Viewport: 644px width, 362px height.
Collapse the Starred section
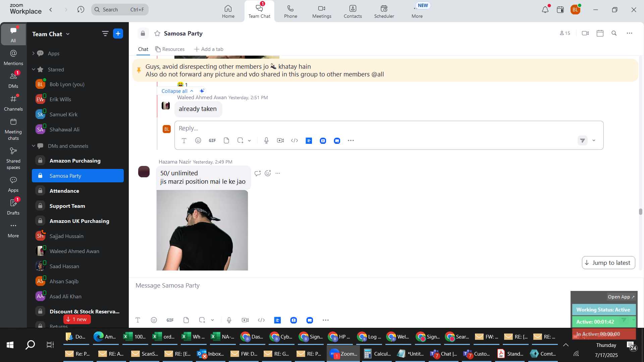(33, 69)
